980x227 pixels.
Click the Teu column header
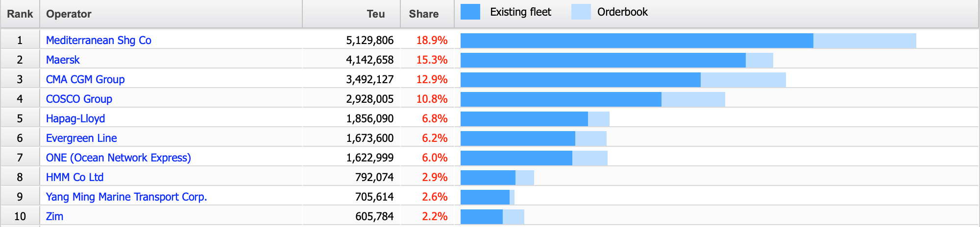351,14
